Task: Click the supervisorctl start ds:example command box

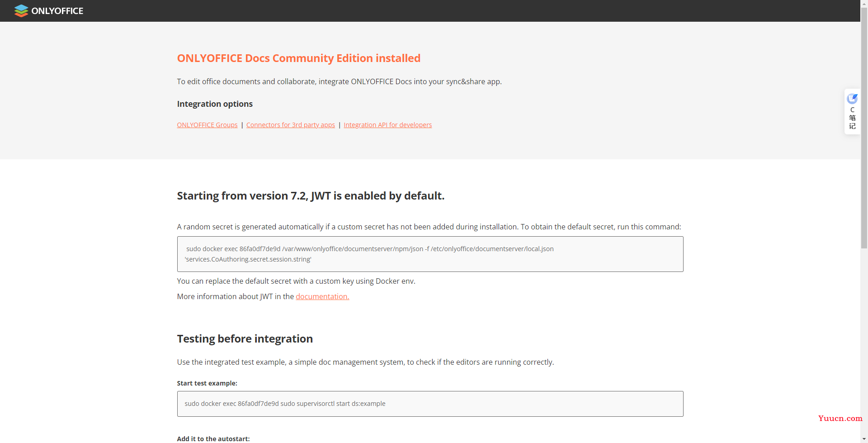Action: [x=429, y=404]
